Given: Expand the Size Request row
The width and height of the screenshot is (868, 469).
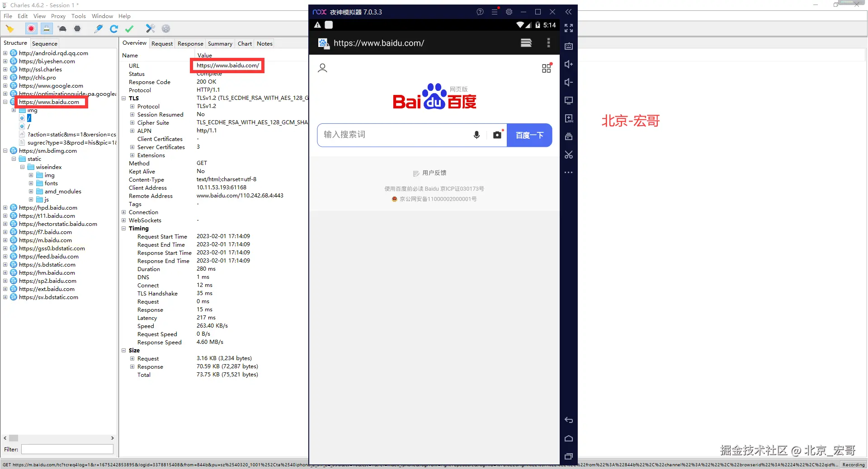Looking at the screenshot, I should pos(132,358).
